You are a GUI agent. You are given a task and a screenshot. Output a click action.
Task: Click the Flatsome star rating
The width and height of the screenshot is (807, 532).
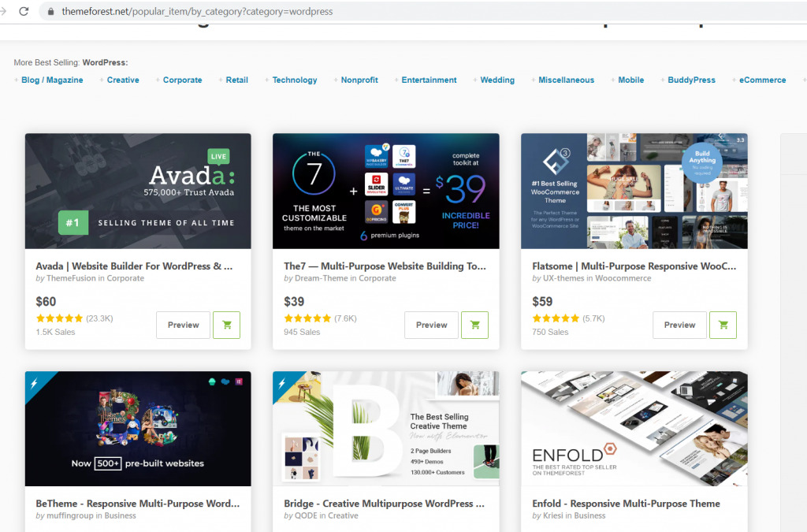pos(556,318)
